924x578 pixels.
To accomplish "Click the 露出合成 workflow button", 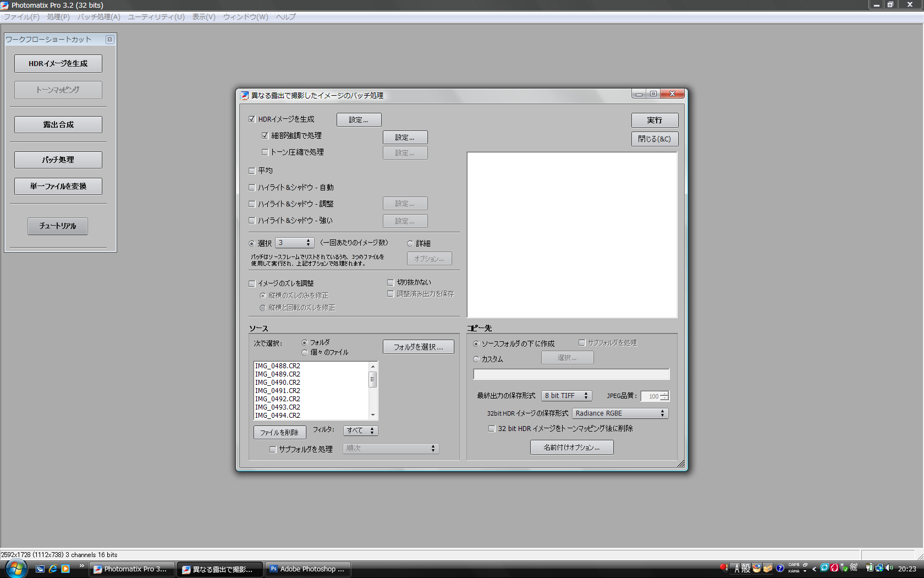I will 58,124.
